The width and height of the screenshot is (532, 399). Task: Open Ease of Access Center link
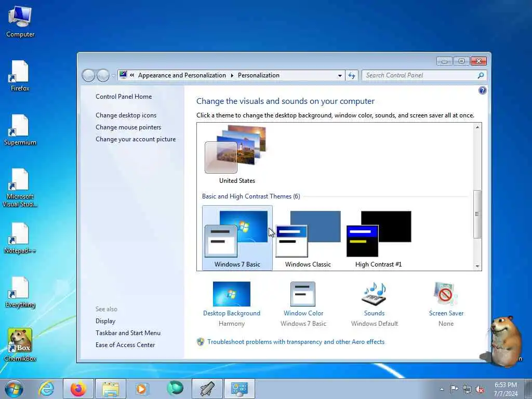pyautogui.click(x=125, y=345)
